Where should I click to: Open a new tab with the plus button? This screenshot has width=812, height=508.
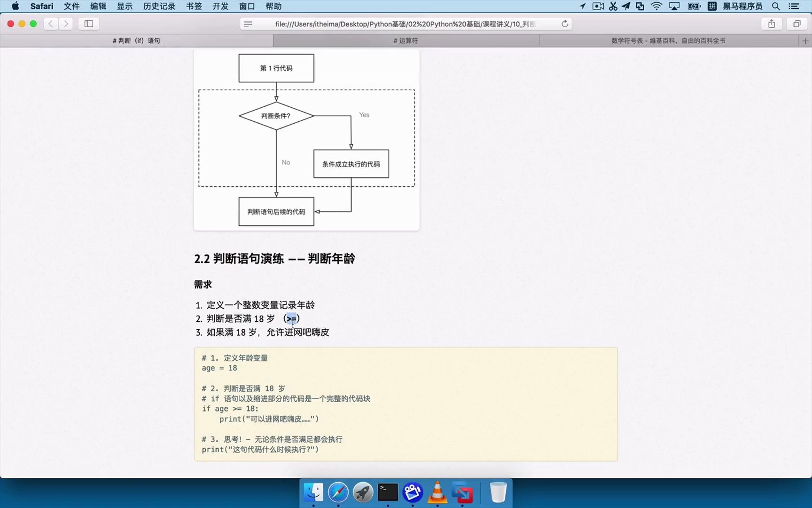coord(804,40)
